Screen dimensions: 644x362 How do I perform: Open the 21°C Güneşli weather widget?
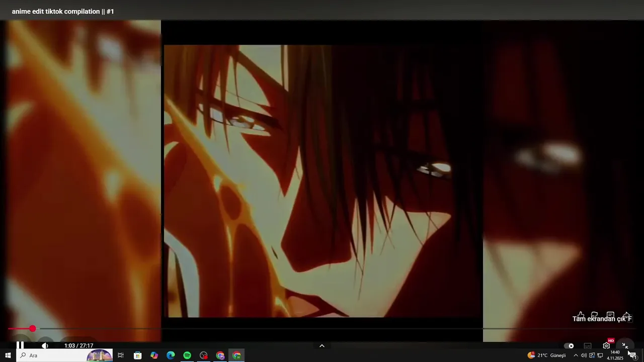547,355
